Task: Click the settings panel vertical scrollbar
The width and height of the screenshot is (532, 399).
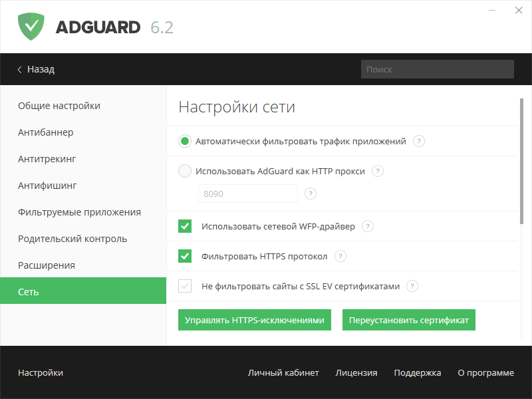Action: 521,162
